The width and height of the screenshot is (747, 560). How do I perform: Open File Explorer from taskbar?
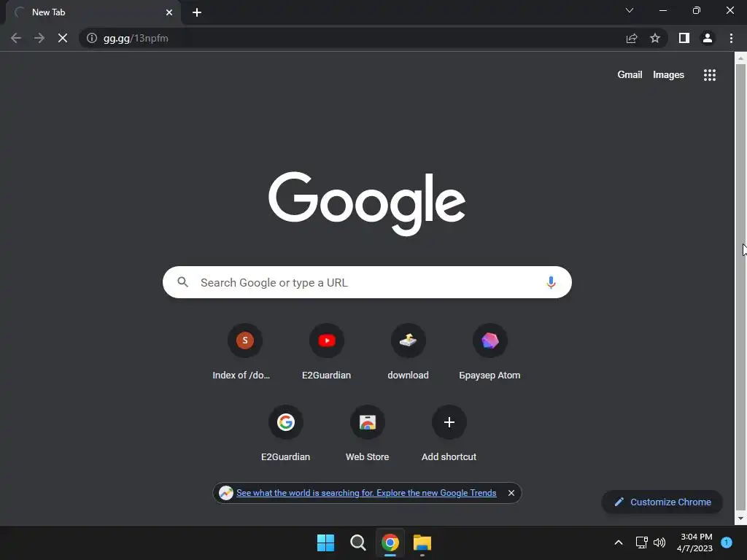[x=422, y=542]
